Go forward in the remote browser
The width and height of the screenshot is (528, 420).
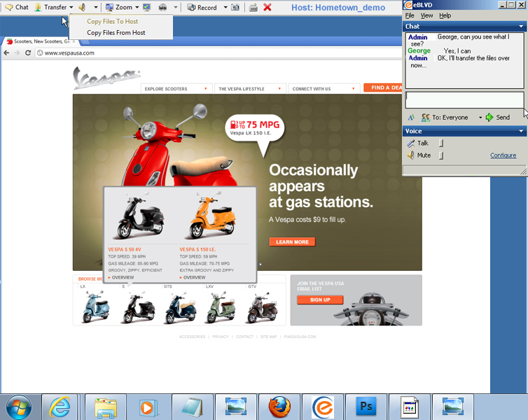pyautogui.click(x=18, y=52)
